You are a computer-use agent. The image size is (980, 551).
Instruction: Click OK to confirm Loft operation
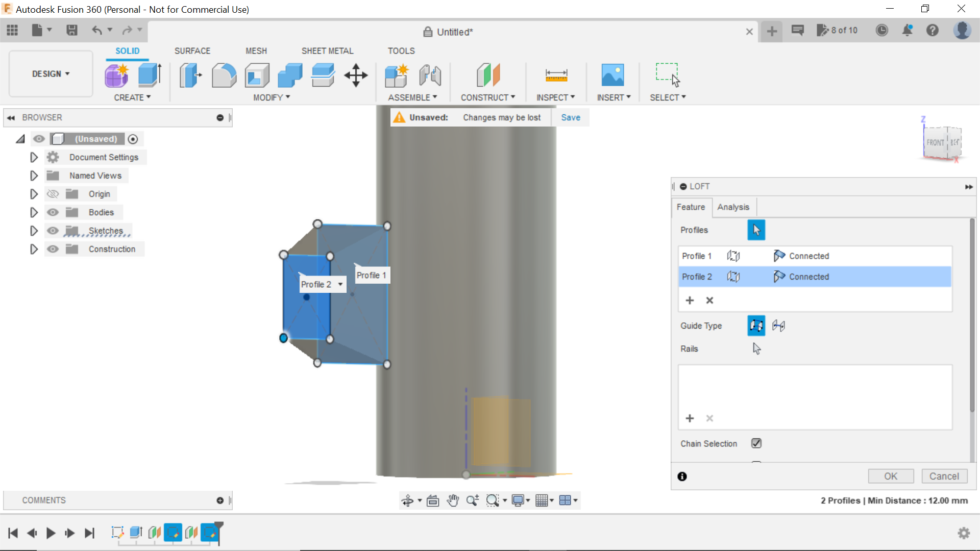pos(891,475)
